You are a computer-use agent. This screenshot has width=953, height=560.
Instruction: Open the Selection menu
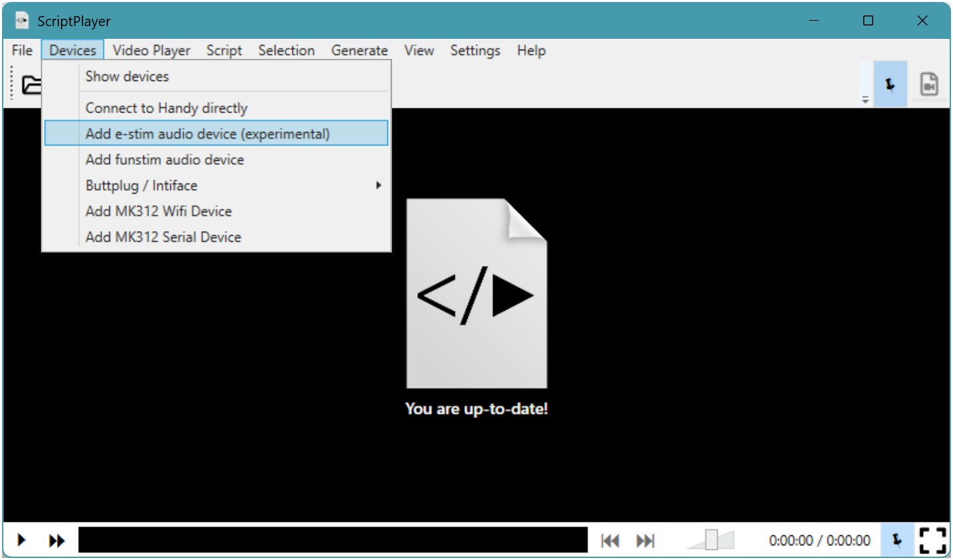[x=286, y=50]
